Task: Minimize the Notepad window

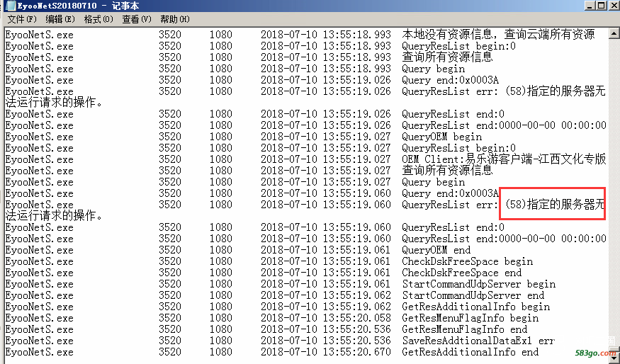Action: point(590,6)
